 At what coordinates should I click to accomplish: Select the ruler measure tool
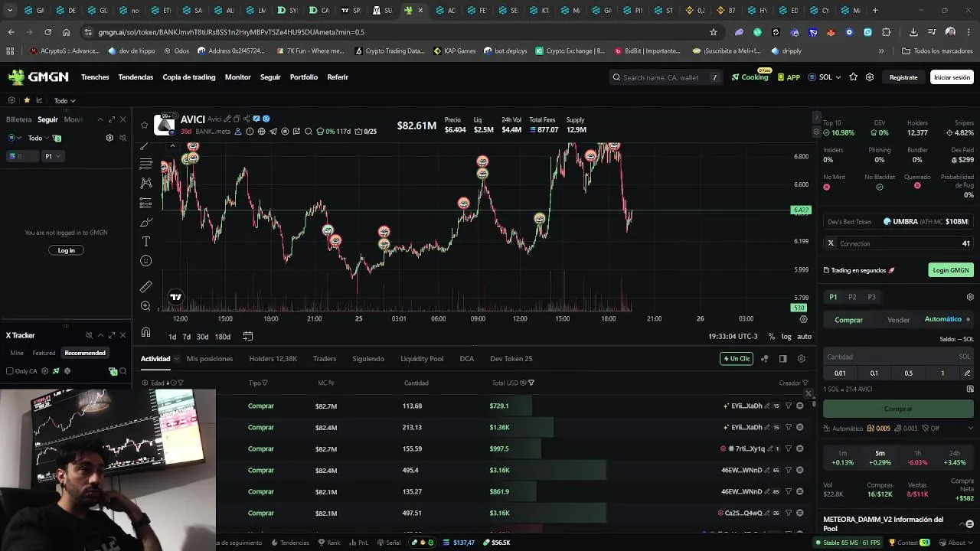145,287
